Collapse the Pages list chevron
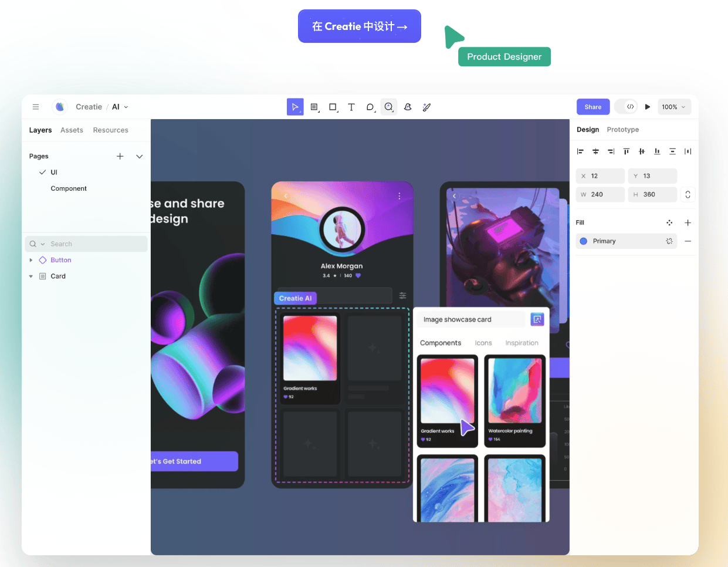Image resolution: width=728 pixels, height=567 pixels. [140, 156]
